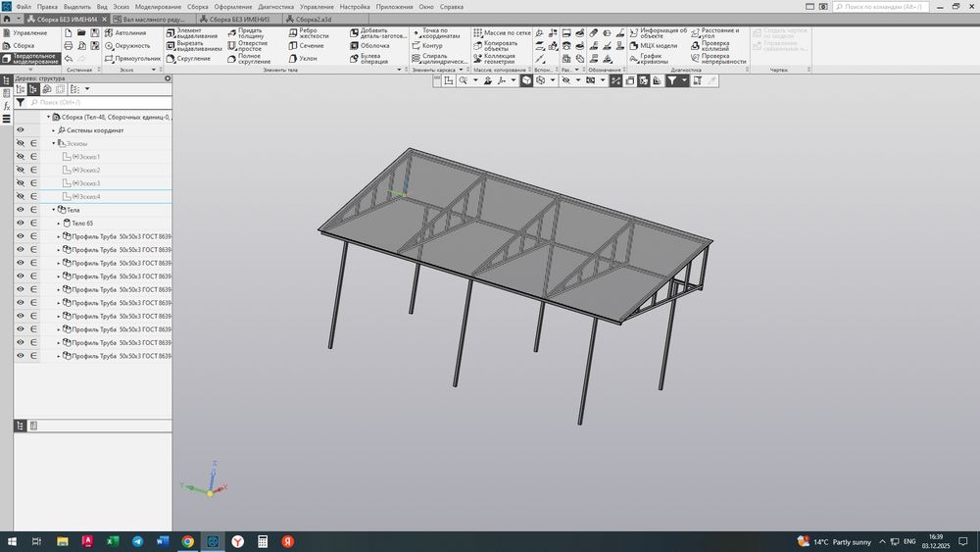This screenshot has height=552, width=980.
Task: Click the tree filter funnel icon
Action: pos(20,102)
